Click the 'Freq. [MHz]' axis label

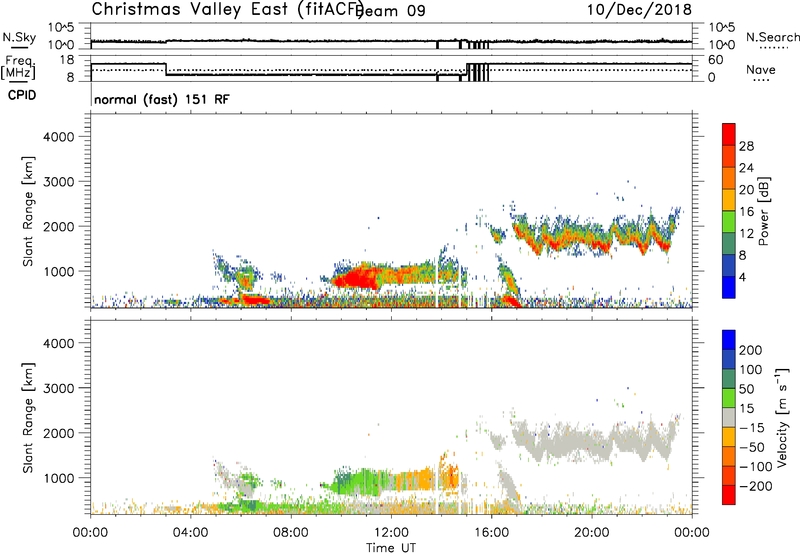click(19, 68)
